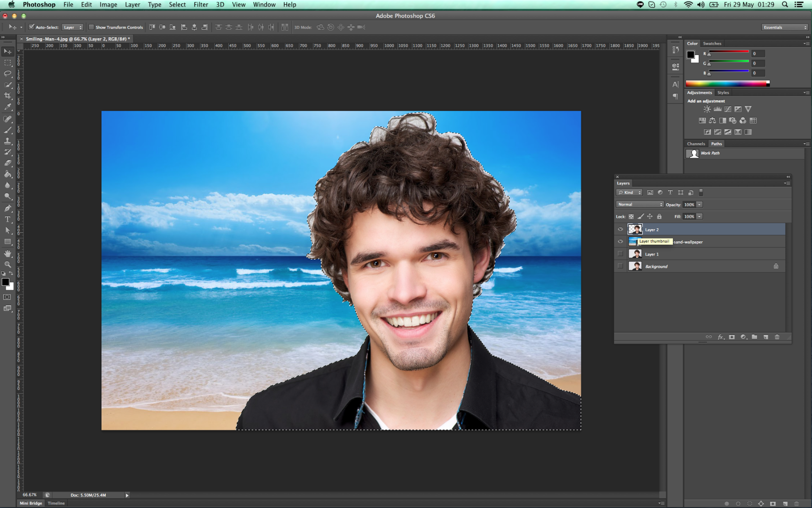Hide the sand-wallpaper layer eye icon

point(620,242)
